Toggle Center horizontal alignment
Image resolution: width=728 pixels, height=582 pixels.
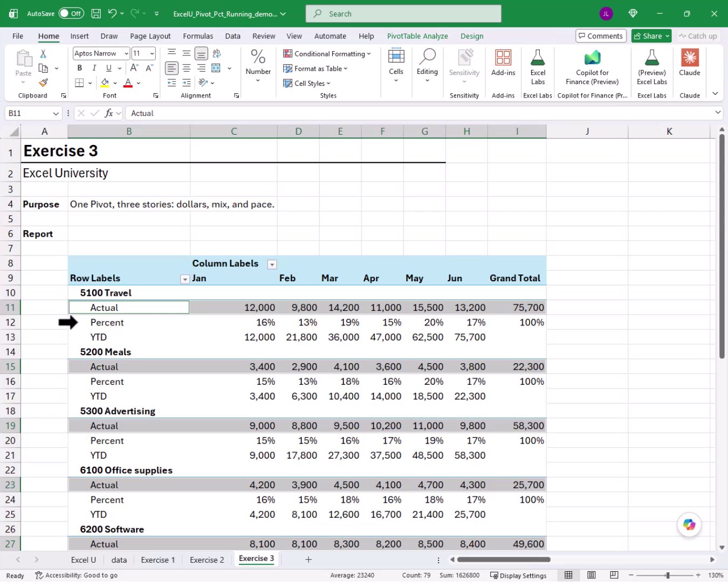coord(187,68)
